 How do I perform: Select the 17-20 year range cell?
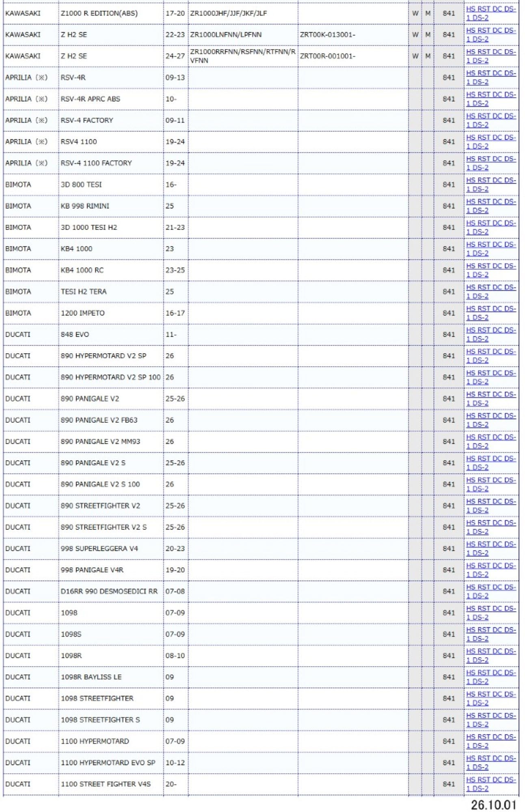click(175, 13)
